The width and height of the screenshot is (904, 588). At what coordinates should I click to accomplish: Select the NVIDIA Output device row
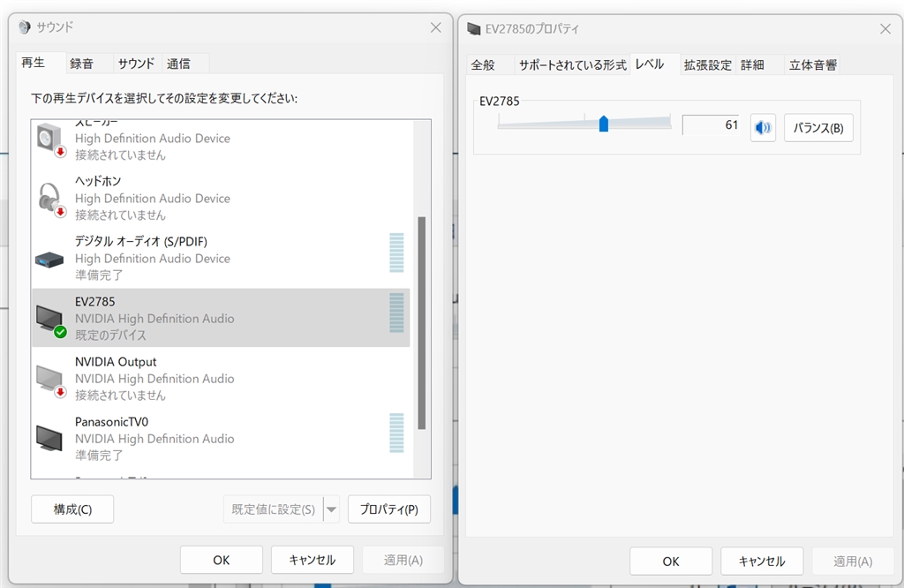tap(221, 378)
